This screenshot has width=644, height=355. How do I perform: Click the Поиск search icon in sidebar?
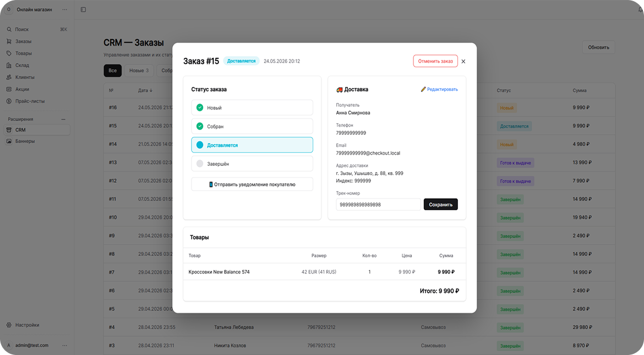[9, 30]
